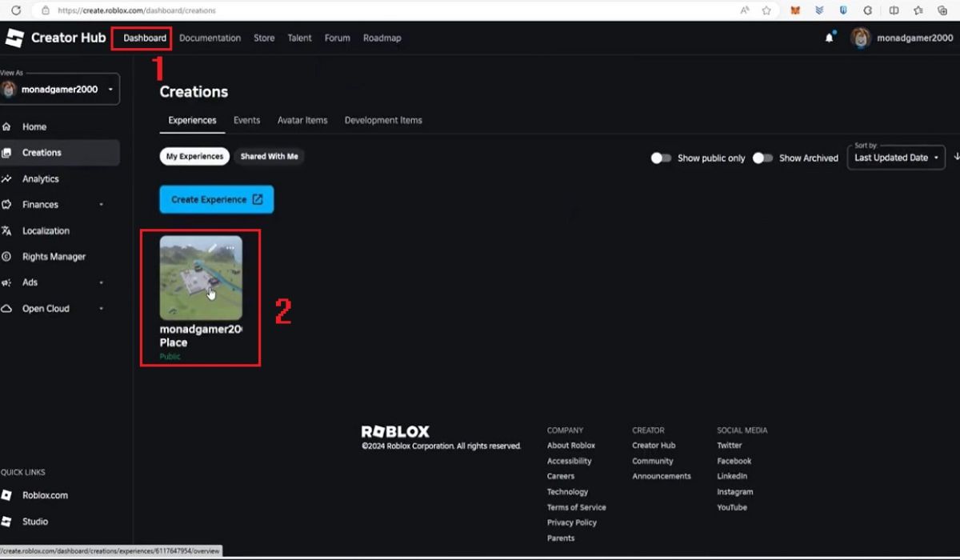Screen dimensions: 960x560
Task: Click the Creations sidebar icon
Action: (6, 153)
